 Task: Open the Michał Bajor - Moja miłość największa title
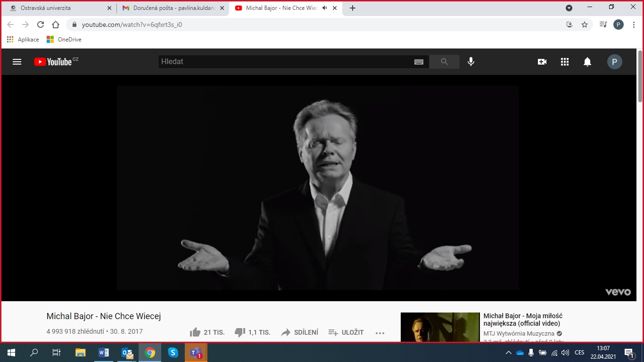523,320
